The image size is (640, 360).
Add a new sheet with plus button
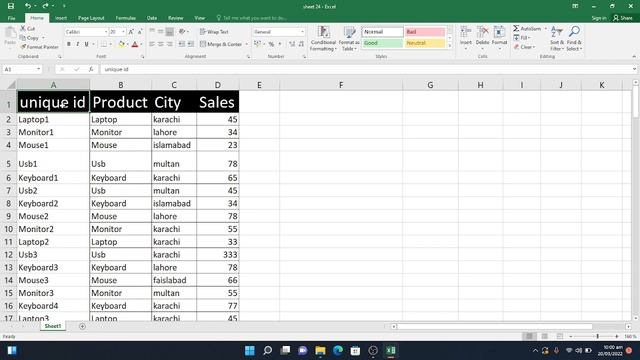pos(82,326)
